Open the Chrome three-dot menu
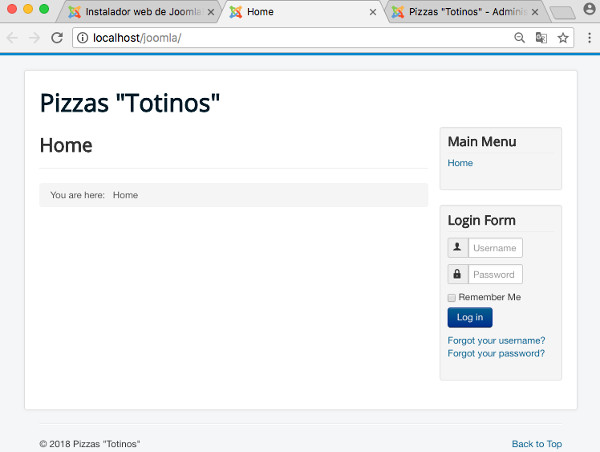This screenshot has height=452, width=600. [x=588, y=38]
